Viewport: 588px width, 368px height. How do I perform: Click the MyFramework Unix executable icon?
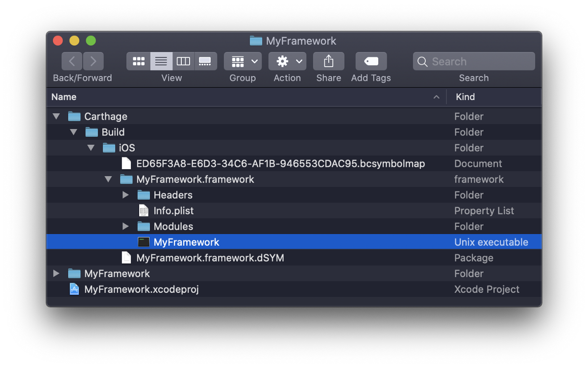(x=144, y=241)
